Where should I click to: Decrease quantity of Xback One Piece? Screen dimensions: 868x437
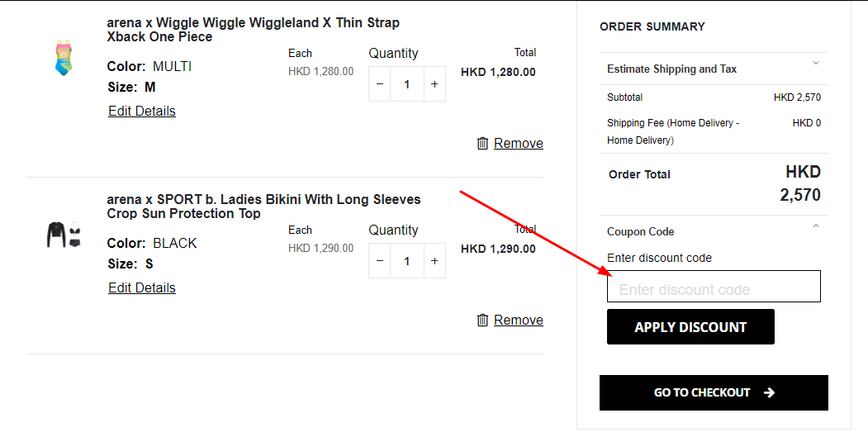tap(380, 84)
